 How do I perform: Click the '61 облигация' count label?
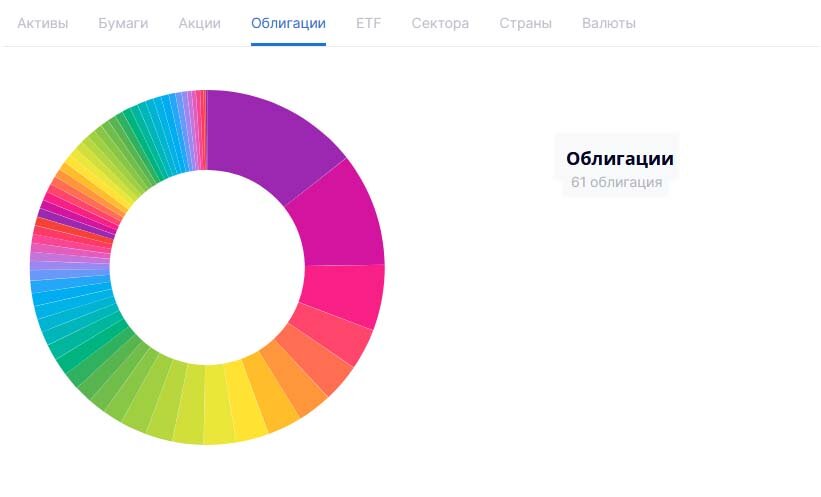coord(617,182)
